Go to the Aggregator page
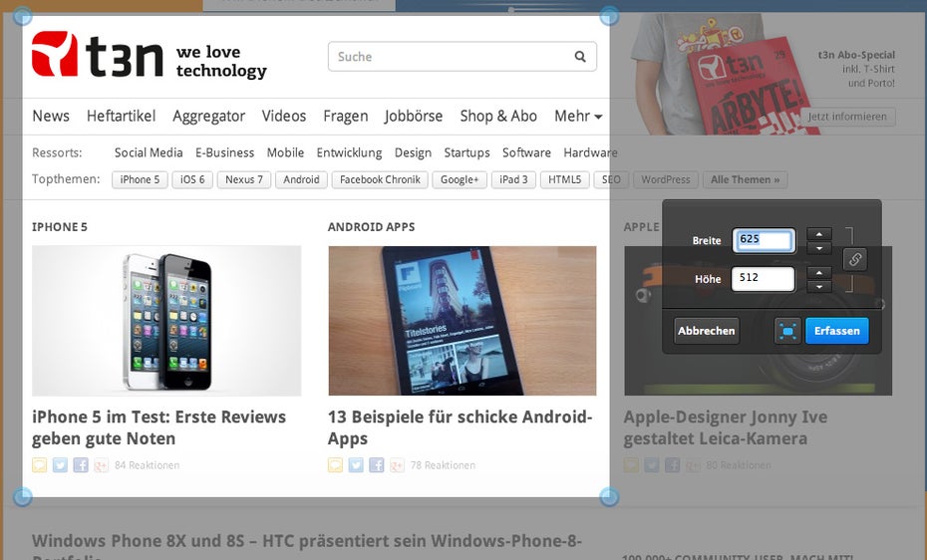The height and width of the screenshot is (560, 927). click(208, 117)
